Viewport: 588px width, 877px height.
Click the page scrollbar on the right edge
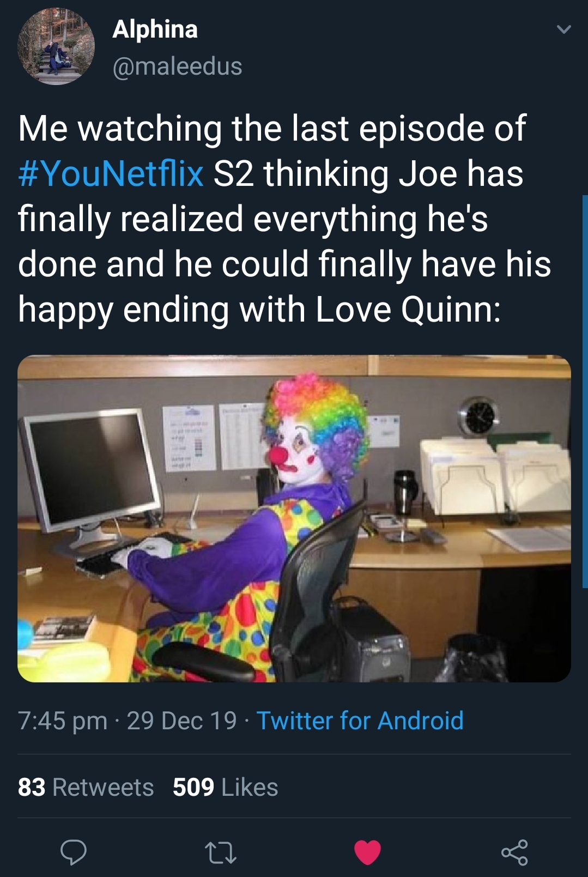pos(585,382)
